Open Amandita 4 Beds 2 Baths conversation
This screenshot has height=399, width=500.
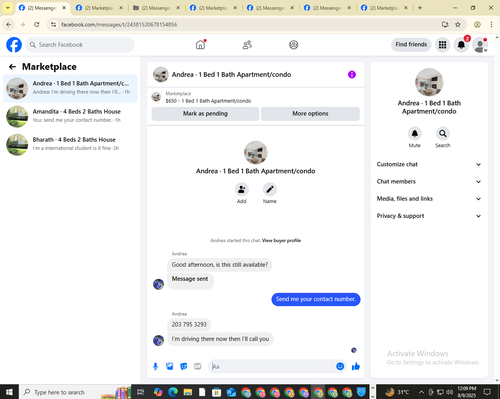[70, 116]
